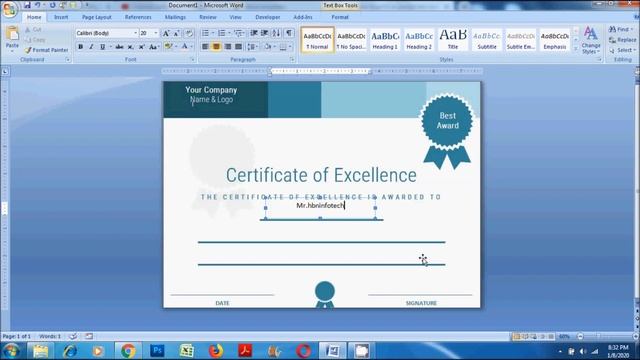Click Decrease Indent icon
Viewport: 640px width, 360px height.
(x=254, y=33)
